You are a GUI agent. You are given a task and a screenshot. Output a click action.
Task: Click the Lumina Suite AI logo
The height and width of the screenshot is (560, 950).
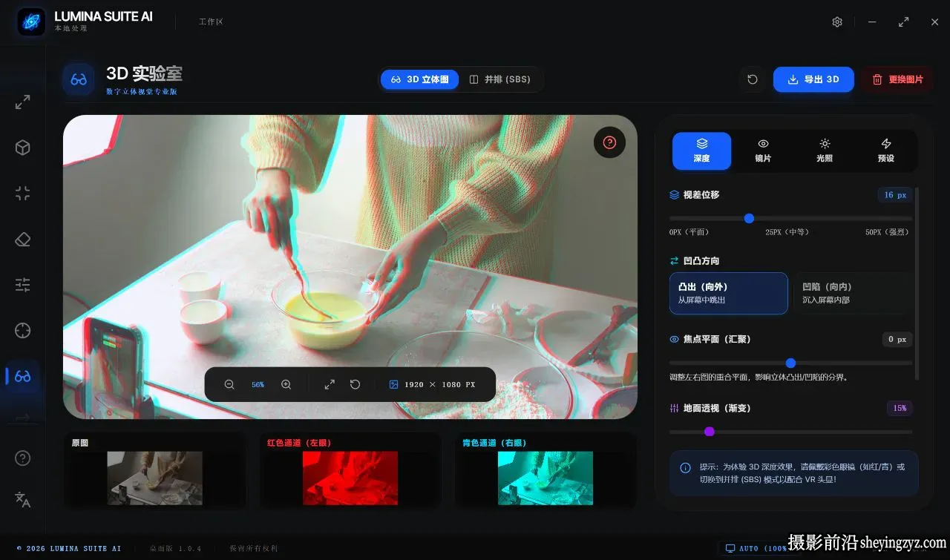click(x=31, y=22)
